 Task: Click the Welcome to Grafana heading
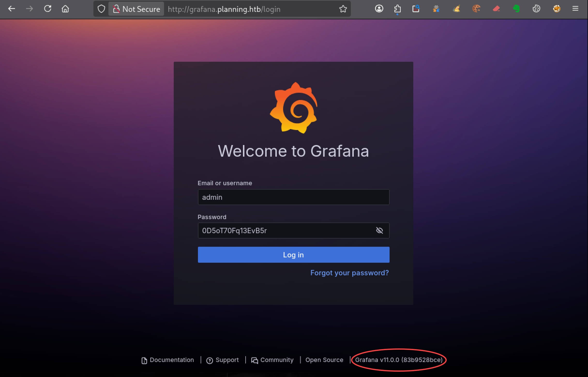click(x=294, y=151)
